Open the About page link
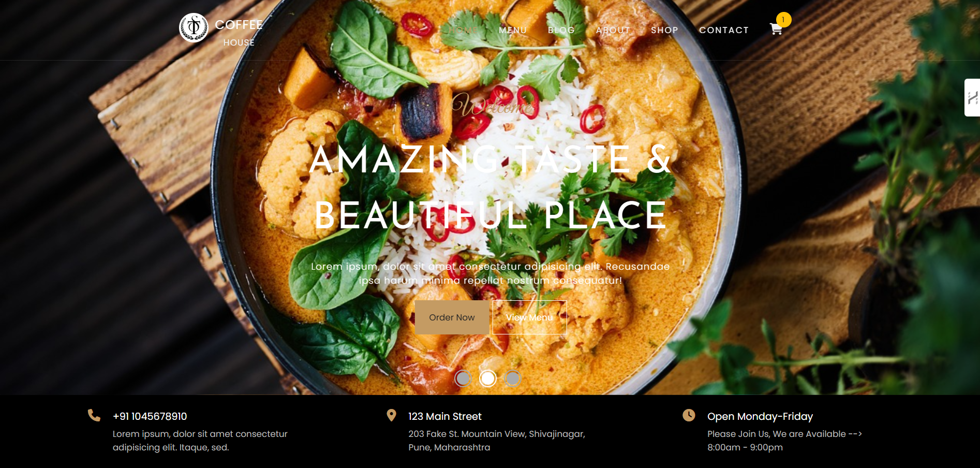The image size is (980, 468). (613, 30)
